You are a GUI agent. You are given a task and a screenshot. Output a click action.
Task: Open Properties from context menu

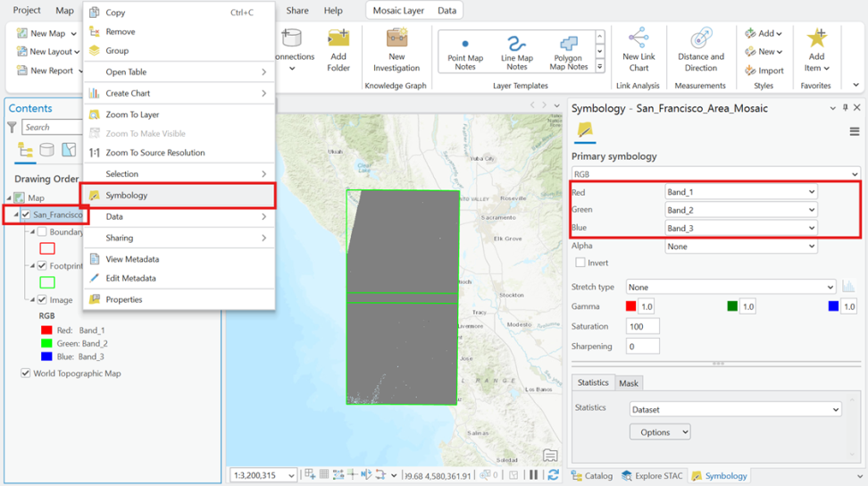coord(179,299)
